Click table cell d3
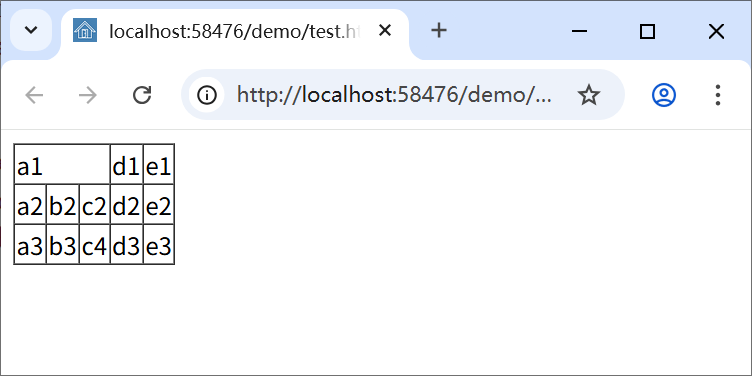The width and height of the screenshot is (752, 376). coord(127,244)
